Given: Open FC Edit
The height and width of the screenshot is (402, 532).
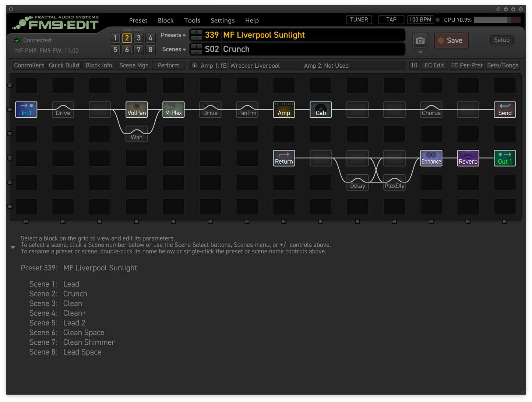Looking at the screenshot, I should 434,65.
